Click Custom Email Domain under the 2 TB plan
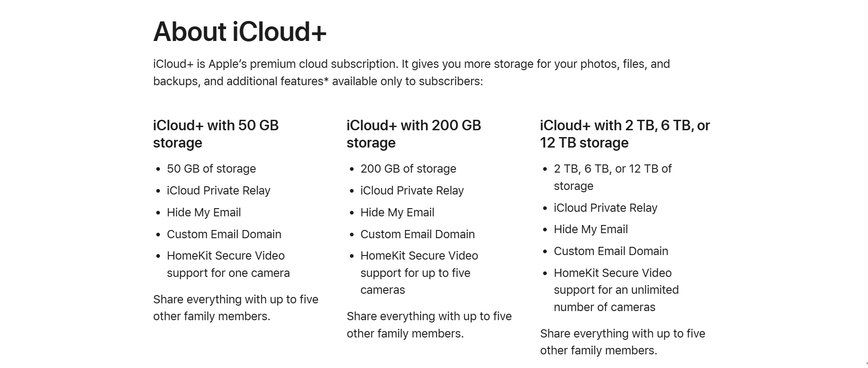868x368 pixels. [x=611, y=251]
